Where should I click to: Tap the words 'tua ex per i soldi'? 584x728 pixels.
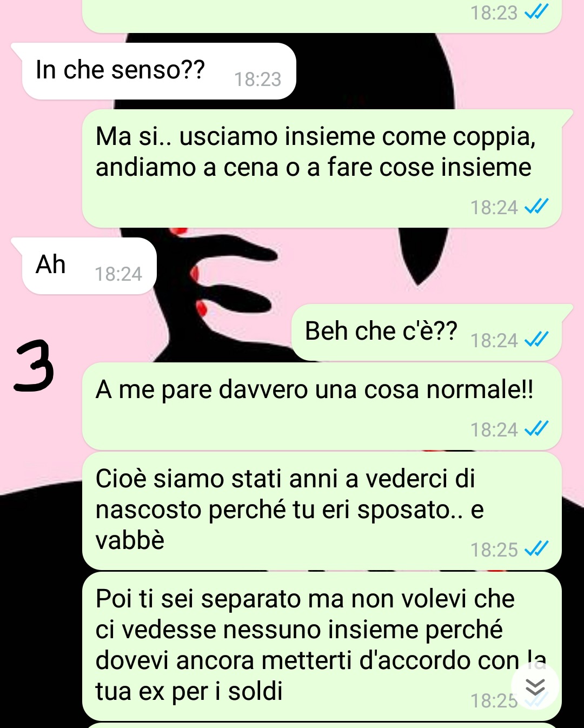click(189, 691)
